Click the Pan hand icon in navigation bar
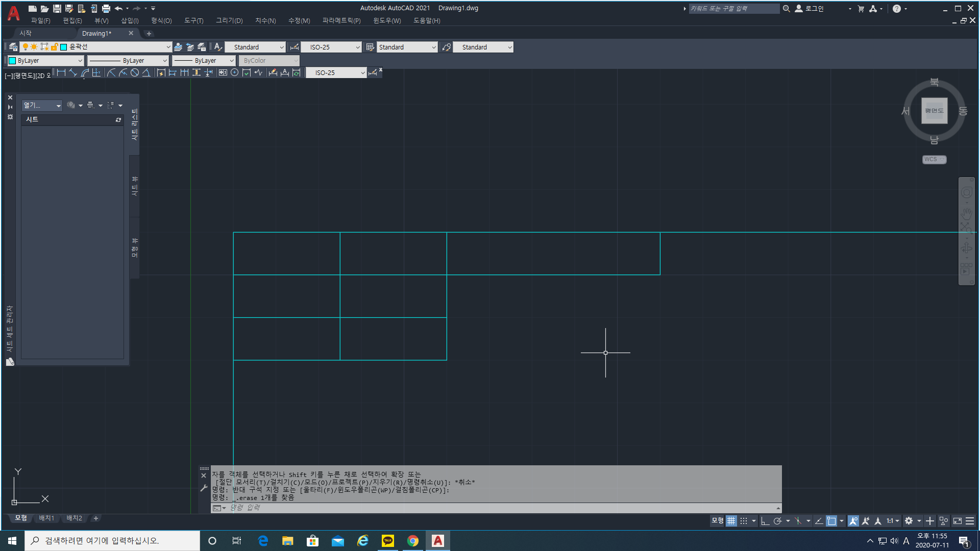Viewport: 980px width, 551px height. (967, 213)
